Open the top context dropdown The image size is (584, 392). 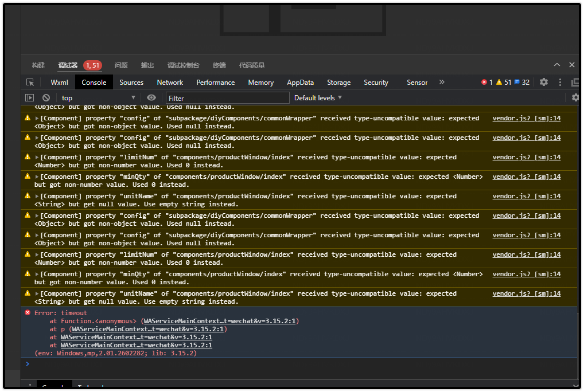[98, 98]
